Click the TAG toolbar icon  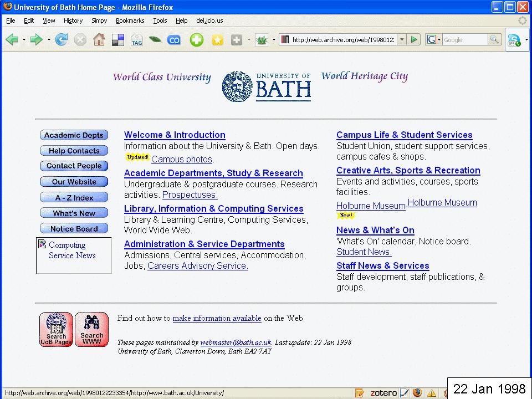137,40
